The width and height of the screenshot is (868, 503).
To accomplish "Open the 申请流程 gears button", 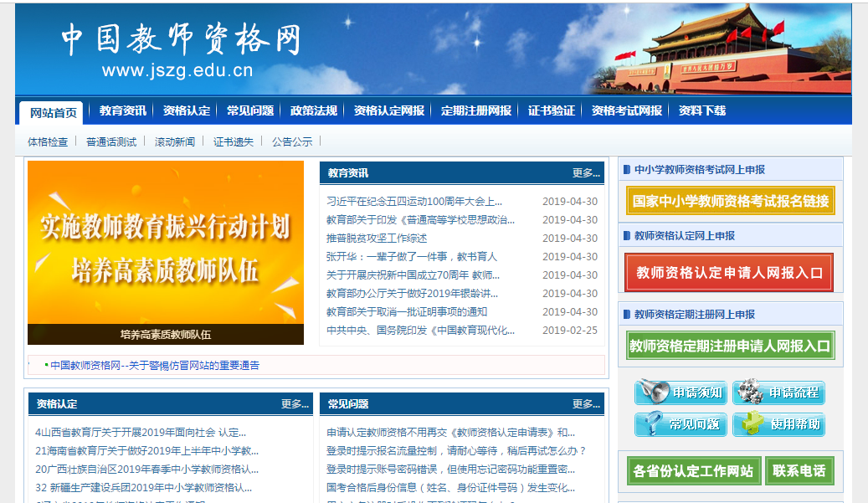I will [779, 393].
